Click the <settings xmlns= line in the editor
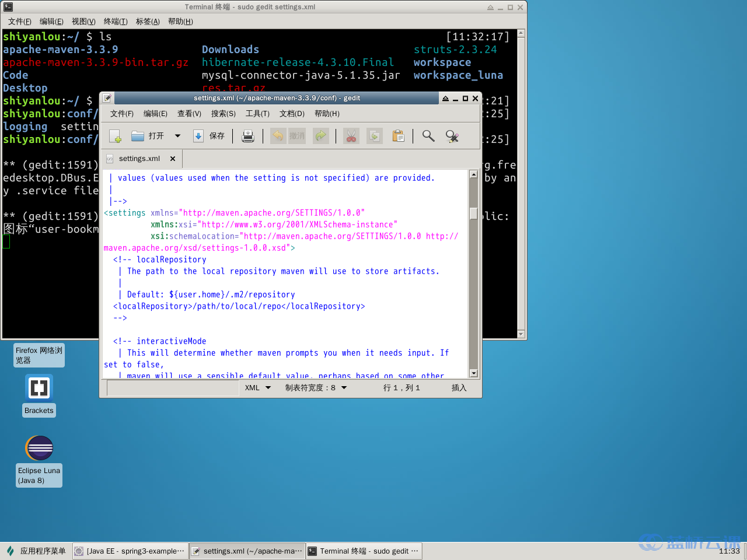The width and height of the screenshot is (747, 560). click(x=234, y=213)
